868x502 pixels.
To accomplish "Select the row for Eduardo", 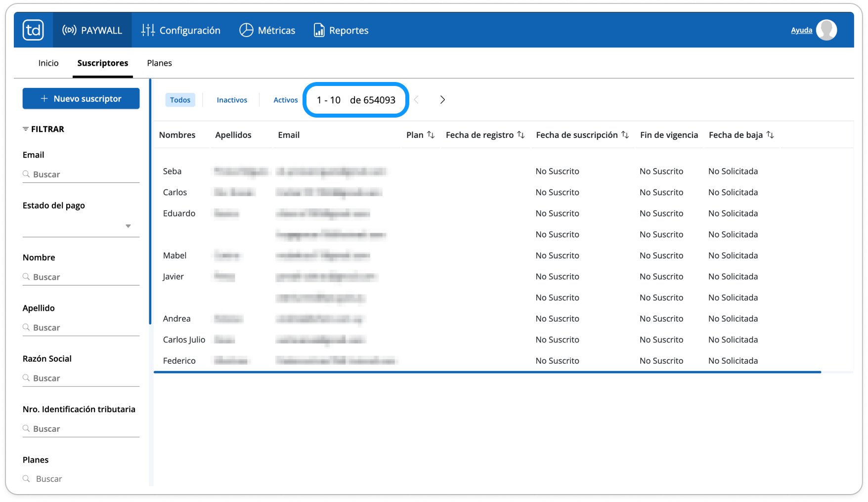I will pyautogui.click(x=503, y=213).
